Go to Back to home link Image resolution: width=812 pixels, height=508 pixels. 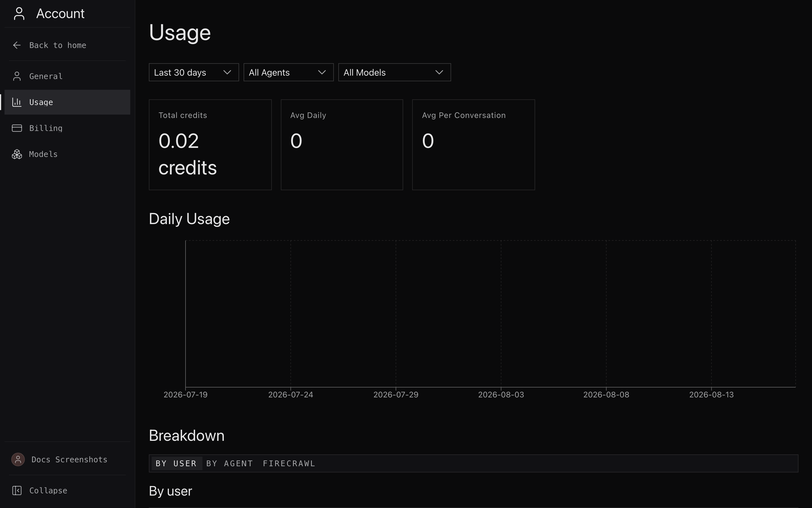pyautogui.click(x=58, y=45)
